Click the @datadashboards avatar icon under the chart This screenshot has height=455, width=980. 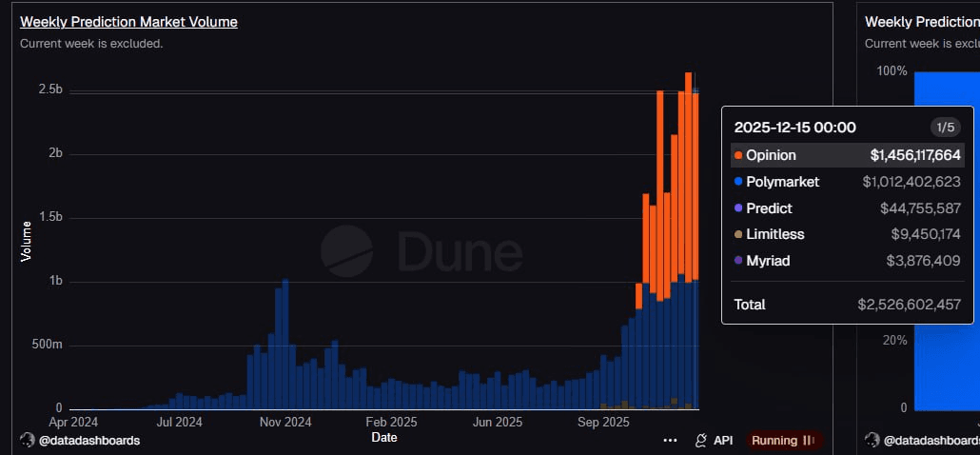27,440
